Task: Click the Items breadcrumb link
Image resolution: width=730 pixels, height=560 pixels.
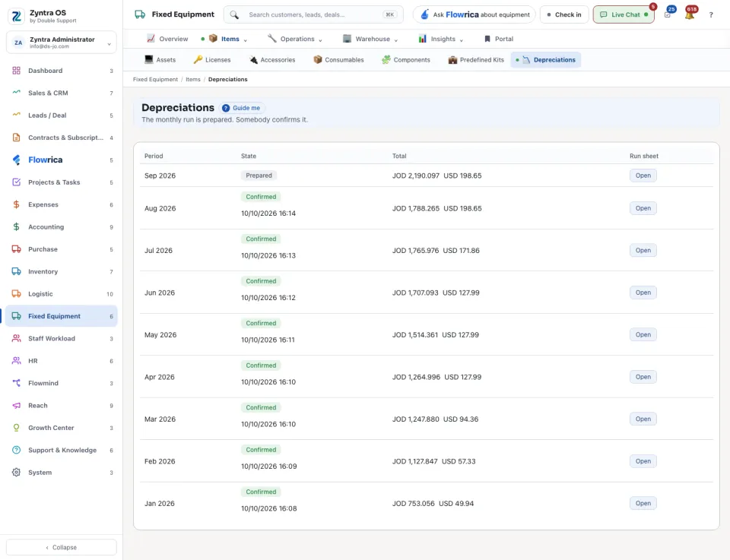Action: 193,80
